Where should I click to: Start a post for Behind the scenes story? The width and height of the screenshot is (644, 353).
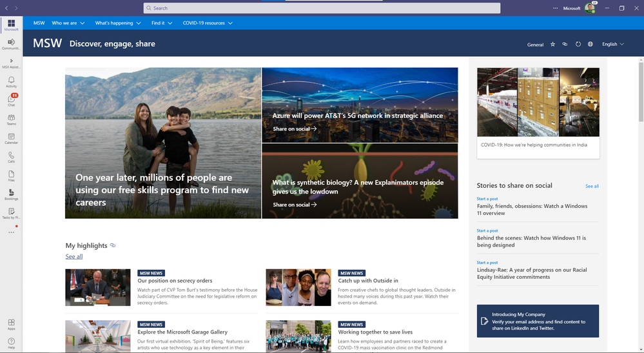[487, 230]
